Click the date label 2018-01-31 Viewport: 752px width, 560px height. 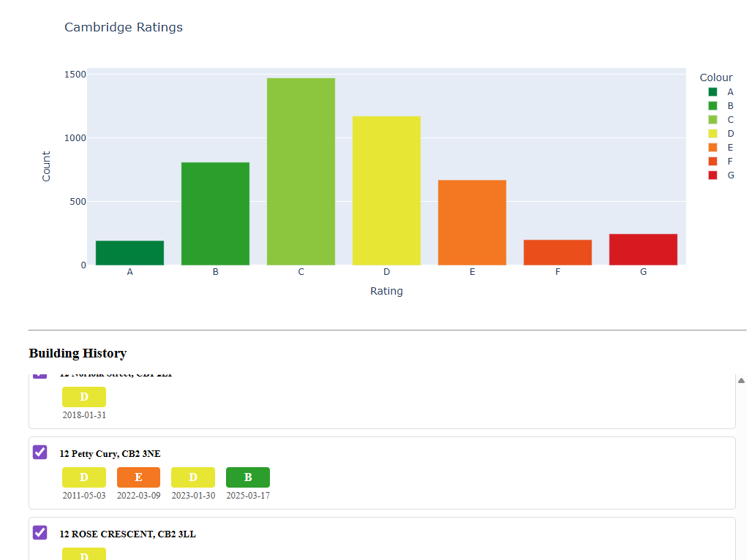click(x=83, y=415)
